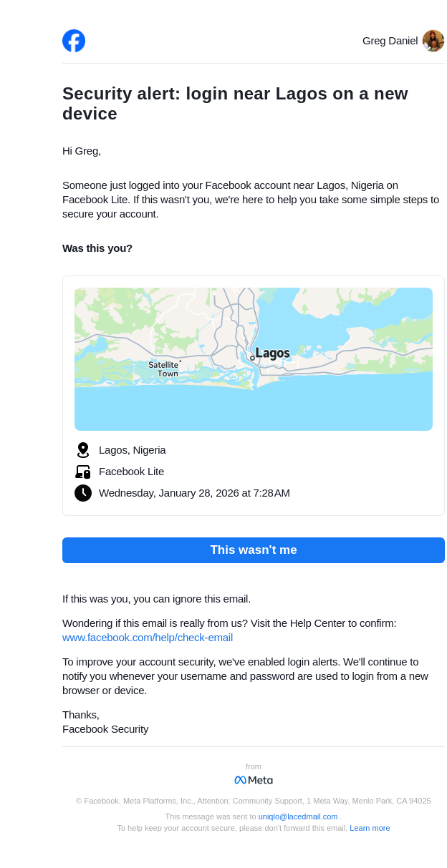The height and width of the screenshot is (868, 447).
Task: Click the security alert headline
Action: pyautogui.click(x=235, y=104)
